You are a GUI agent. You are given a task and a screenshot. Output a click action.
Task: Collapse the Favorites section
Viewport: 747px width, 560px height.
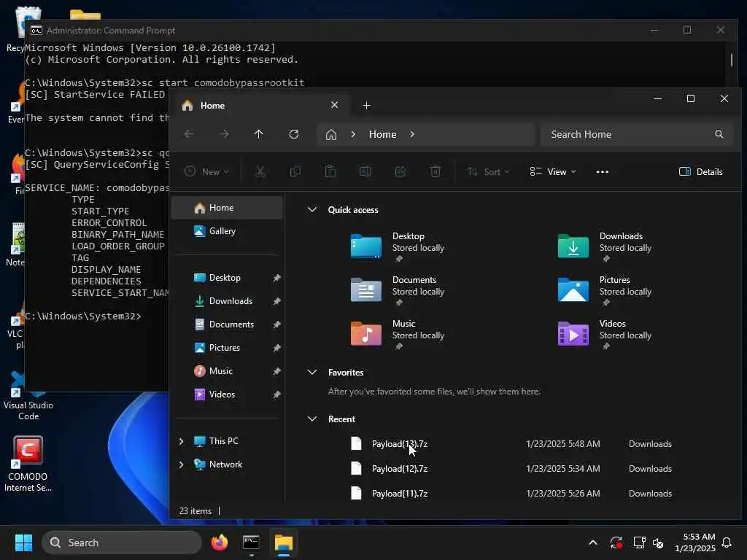click(312, 373)
